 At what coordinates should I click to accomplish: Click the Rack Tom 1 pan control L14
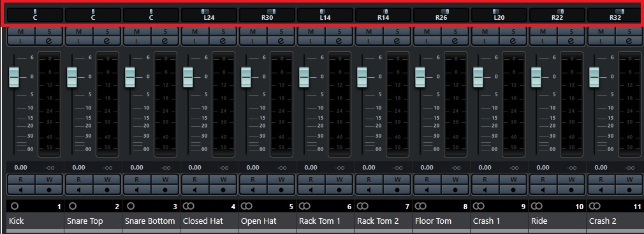click(325, 15)
